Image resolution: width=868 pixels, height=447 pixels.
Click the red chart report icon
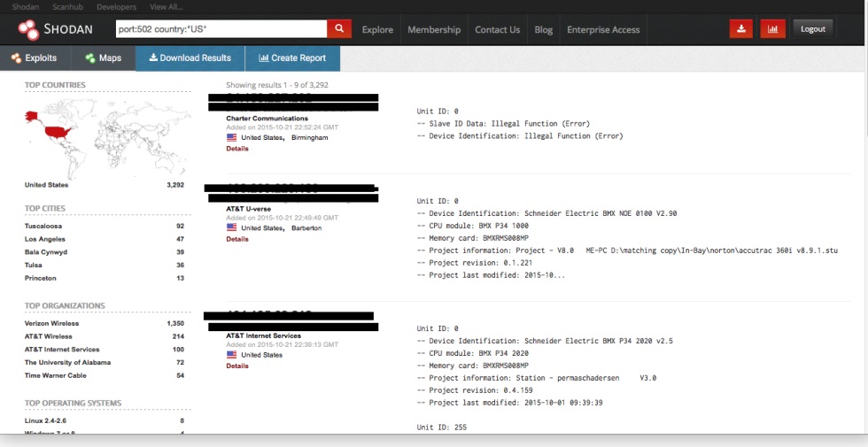click(772, 28)
